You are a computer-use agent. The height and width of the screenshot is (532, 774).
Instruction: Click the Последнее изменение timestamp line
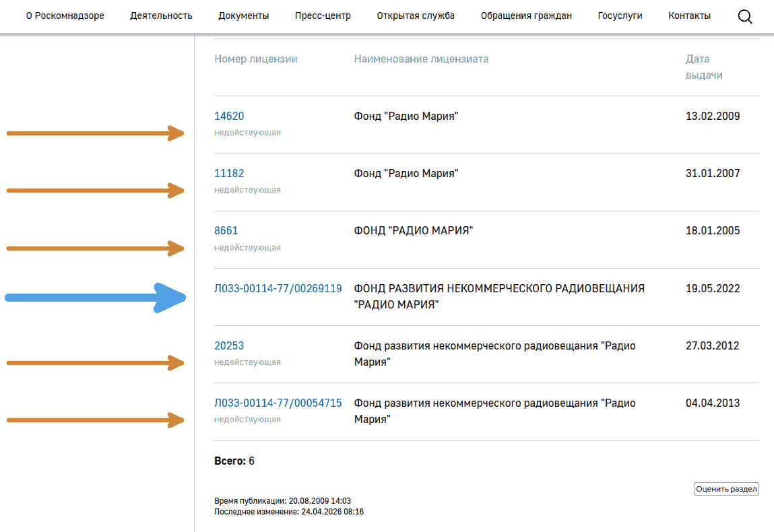click(289, 511)
